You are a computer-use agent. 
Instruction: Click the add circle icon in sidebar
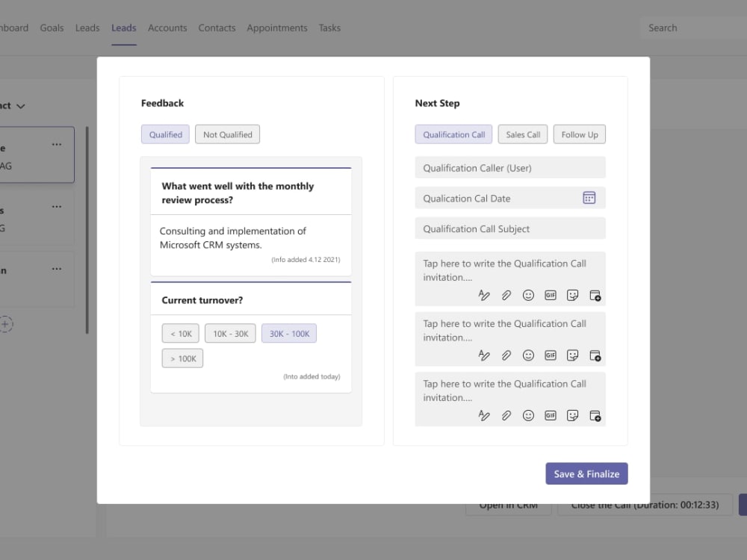(x=5, y=324)
